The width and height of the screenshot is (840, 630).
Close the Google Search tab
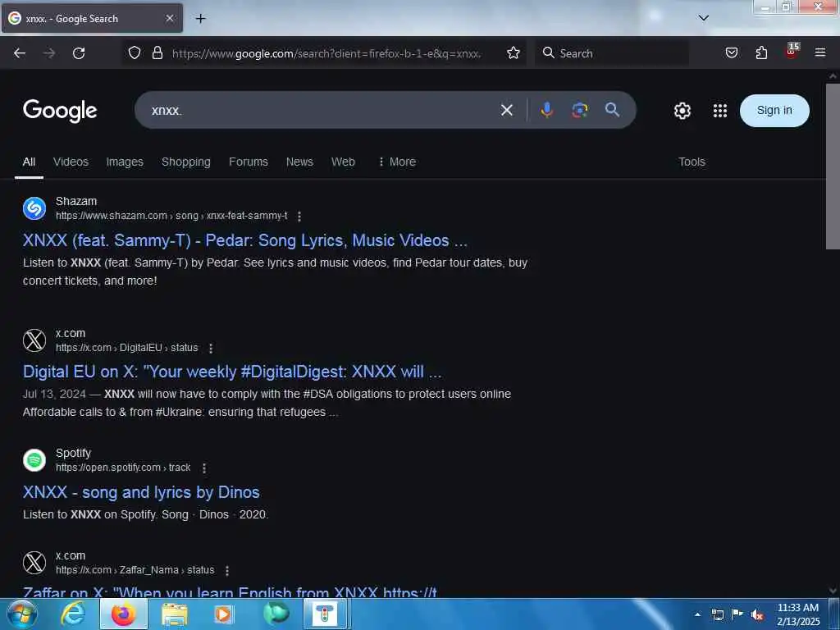pyautogui.click(x=169, y=18)
